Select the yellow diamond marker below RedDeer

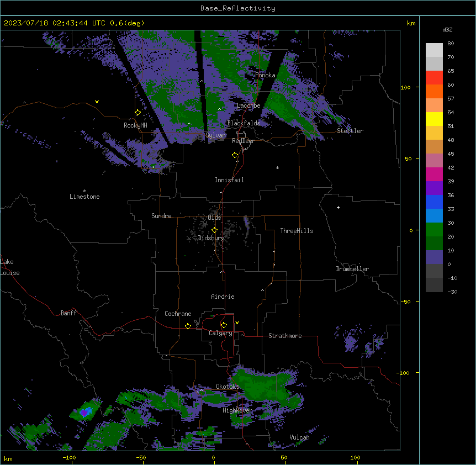(235, 155)
